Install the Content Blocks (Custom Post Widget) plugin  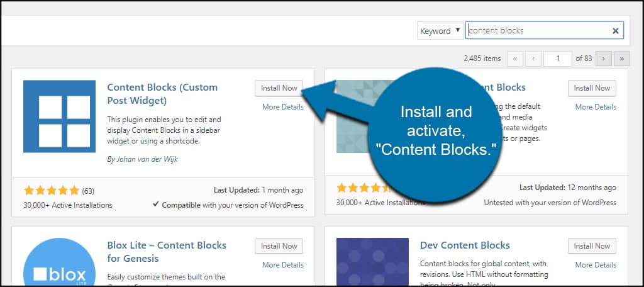click(x=279, y=88)
